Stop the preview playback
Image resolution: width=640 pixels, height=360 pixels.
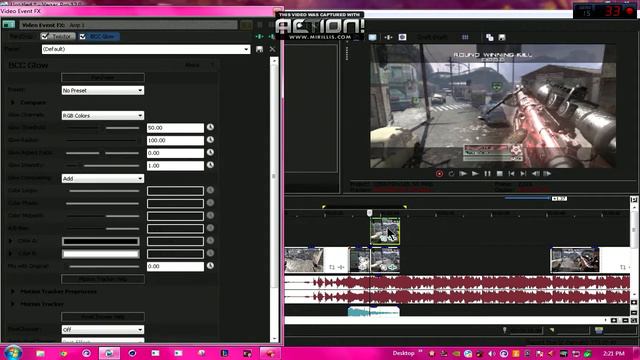click(x=499, y=173)
